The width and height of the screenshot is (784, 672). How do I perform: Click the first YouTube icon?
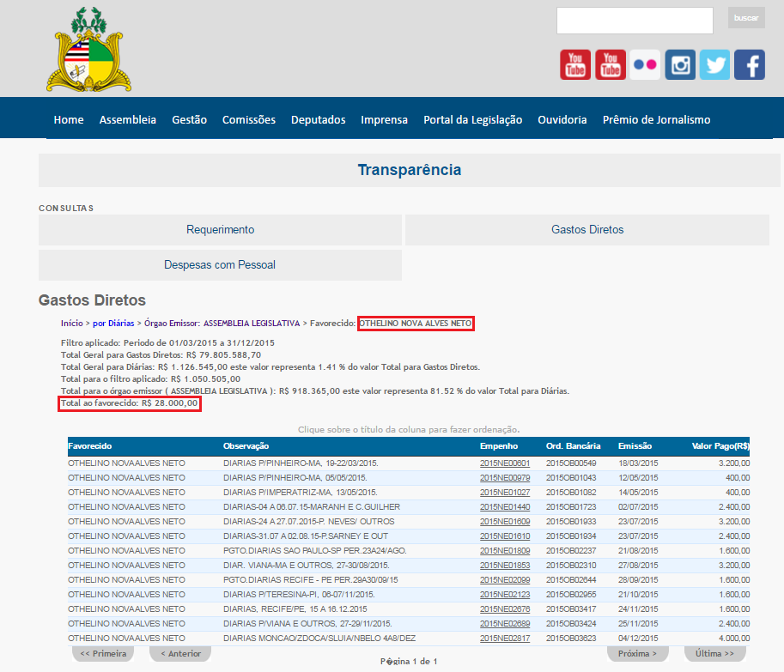pyautogui.click(x=575, y=65)
